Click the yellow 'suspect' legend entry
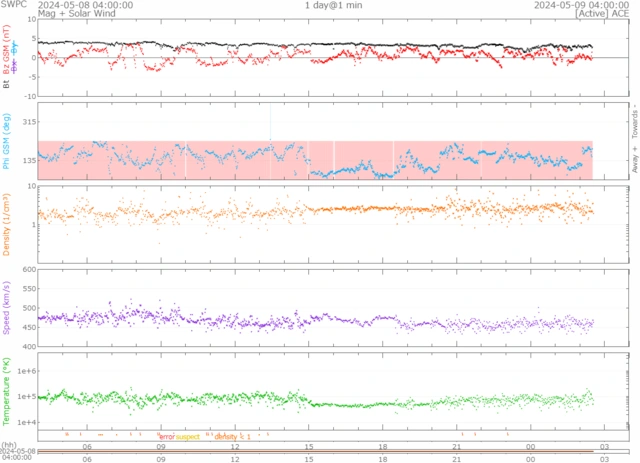Viewport: 640px width, 463px height. point(188,437)
